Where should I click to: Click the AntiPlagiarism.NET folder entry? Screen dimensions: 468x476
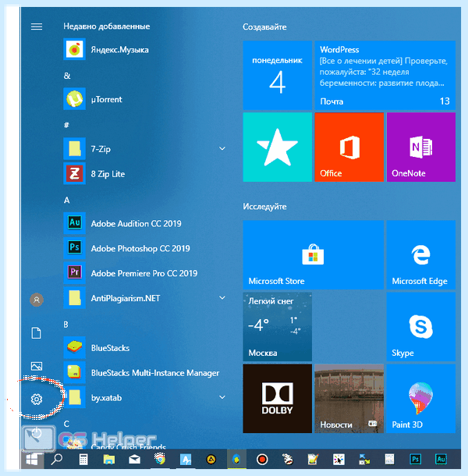[x=145, y=298]
